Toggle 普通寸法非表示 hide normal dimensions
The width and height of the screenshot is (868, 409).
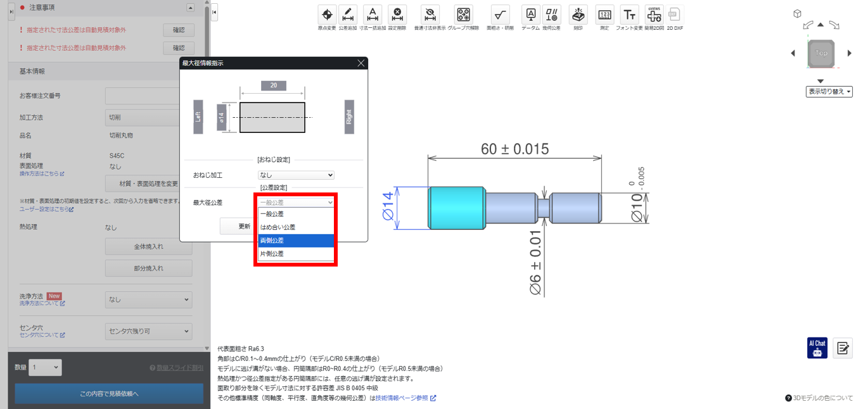point(430,15)
